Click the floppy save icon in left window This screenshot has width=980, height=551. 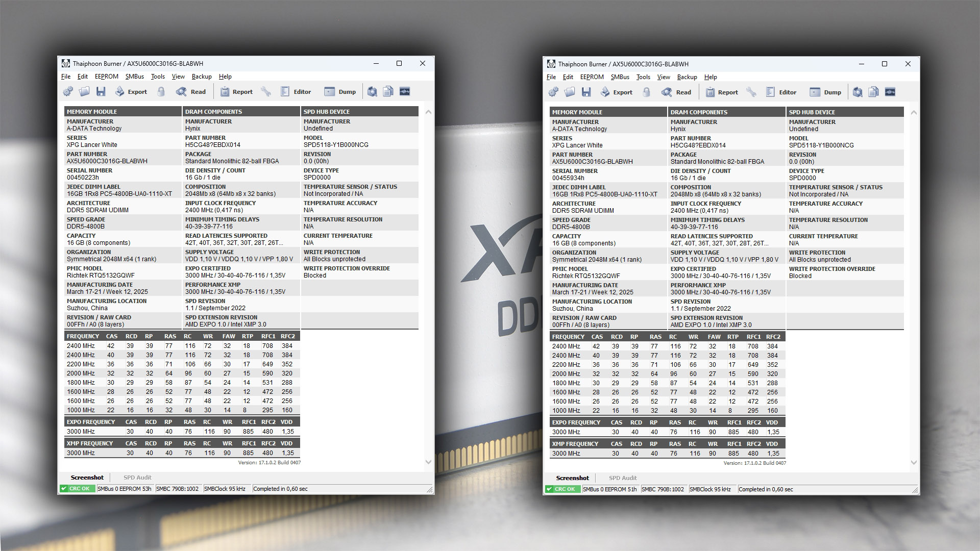pos(101,92)
